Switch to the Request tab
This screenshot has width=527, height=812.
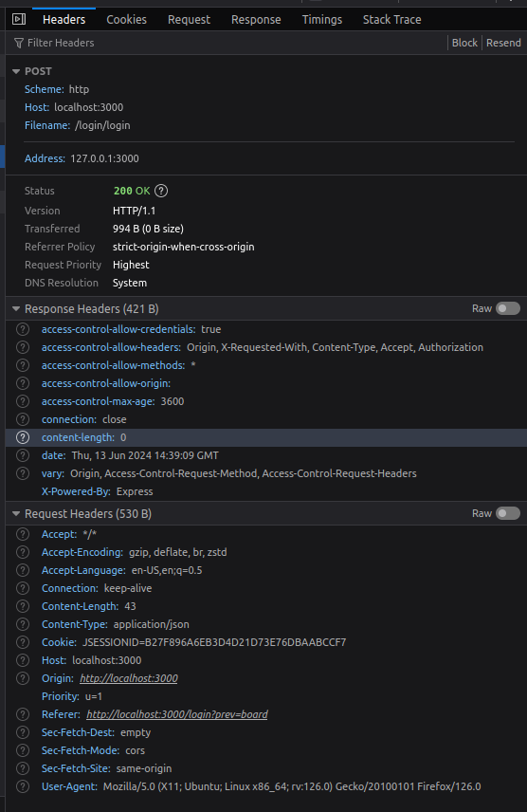coord(189,20)
